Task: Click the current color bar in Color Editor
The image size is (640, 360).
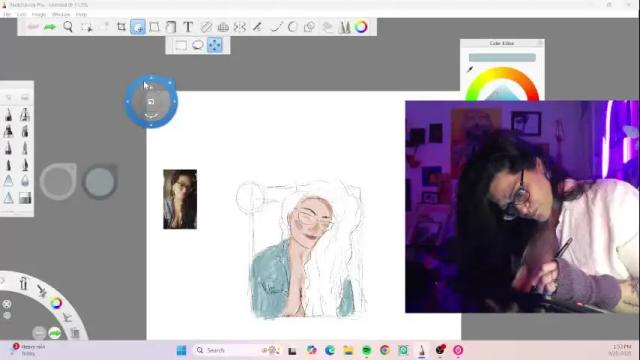Action: [x=502, y=58]
